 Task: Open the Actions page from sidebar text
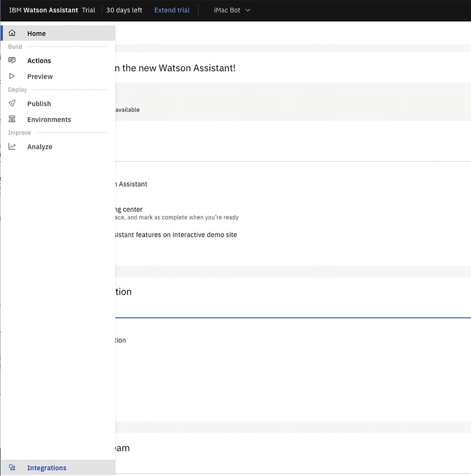(x=39, y=61)
